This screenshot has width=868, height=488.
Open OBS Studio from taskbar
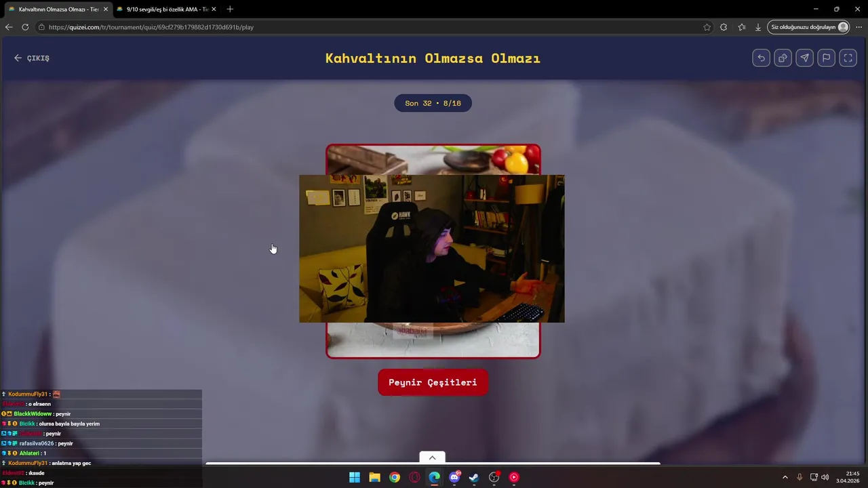(x=494, y=477)
